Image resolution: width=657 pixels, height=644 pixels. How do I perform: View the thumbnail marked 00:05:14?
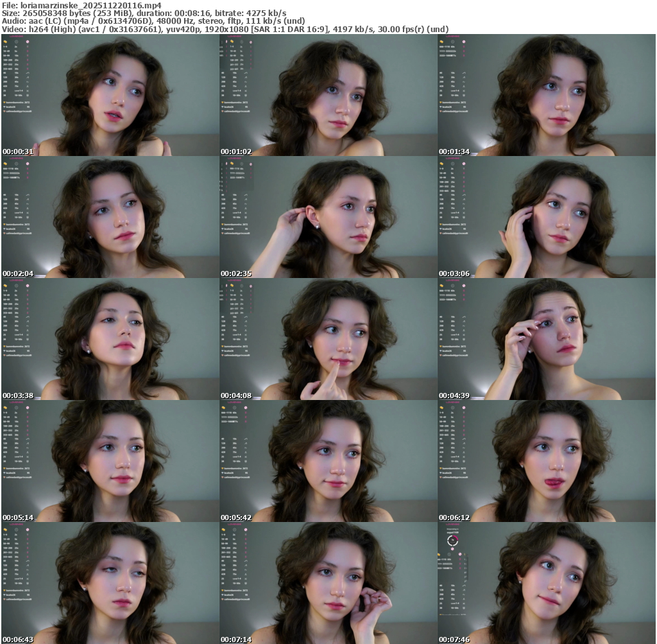click(x=110, y=461)
